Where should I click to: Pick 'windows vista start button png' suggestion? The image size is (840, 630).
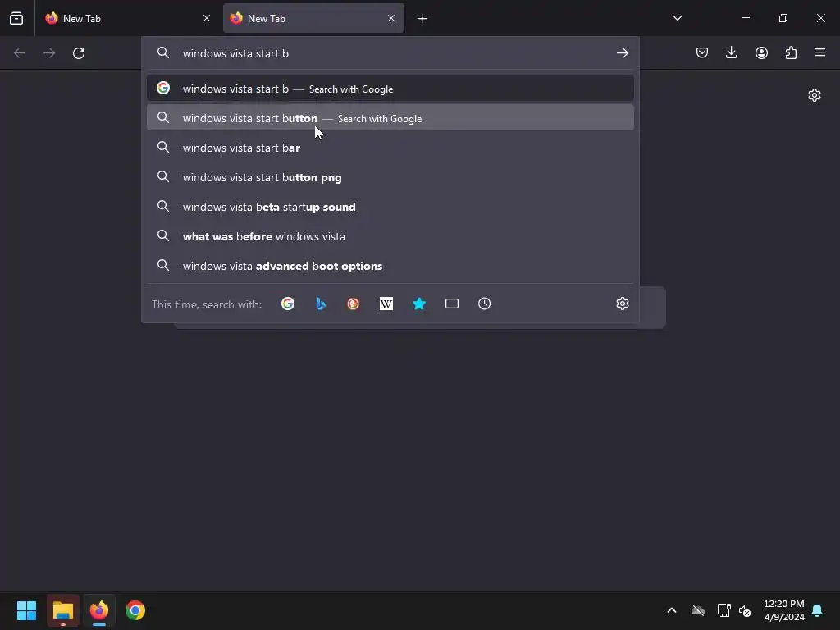click(390, 177)
